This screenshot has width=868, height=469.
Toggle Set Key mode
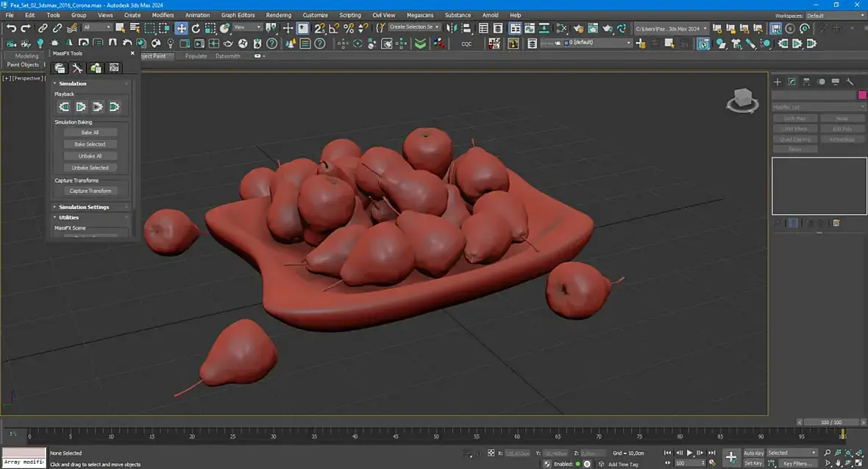coord(753,463)
